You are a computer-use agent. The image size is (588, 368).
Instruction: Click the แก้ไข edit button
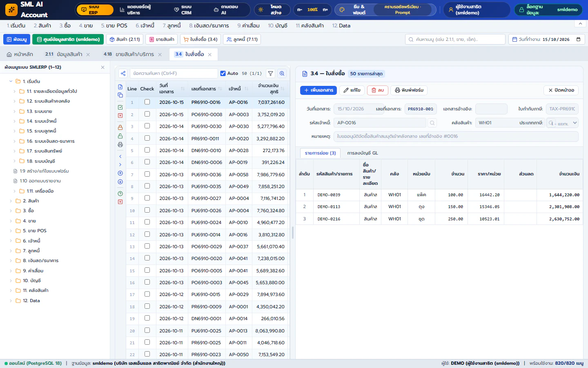pos(352,90)
